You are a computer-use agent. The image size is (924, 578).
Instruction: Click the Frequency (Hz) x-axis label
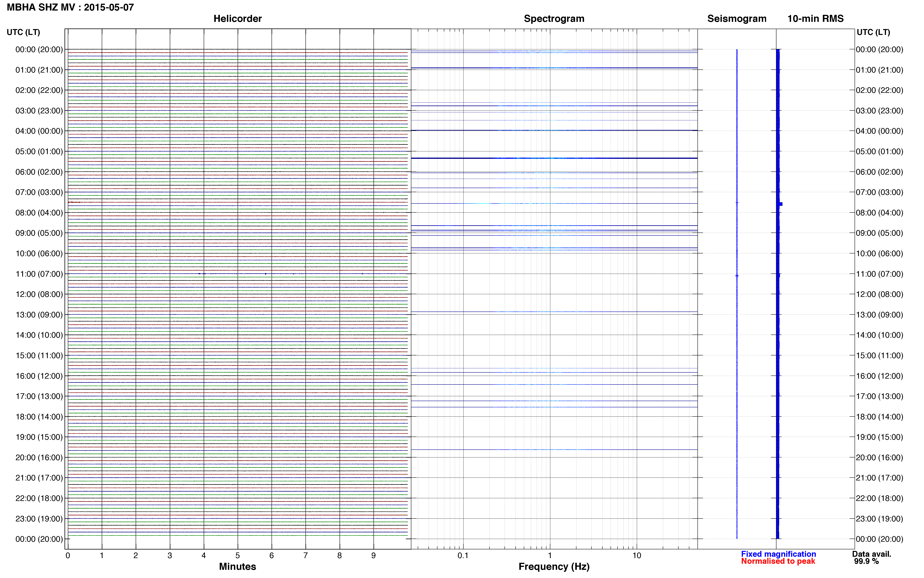tap(554, 566)
